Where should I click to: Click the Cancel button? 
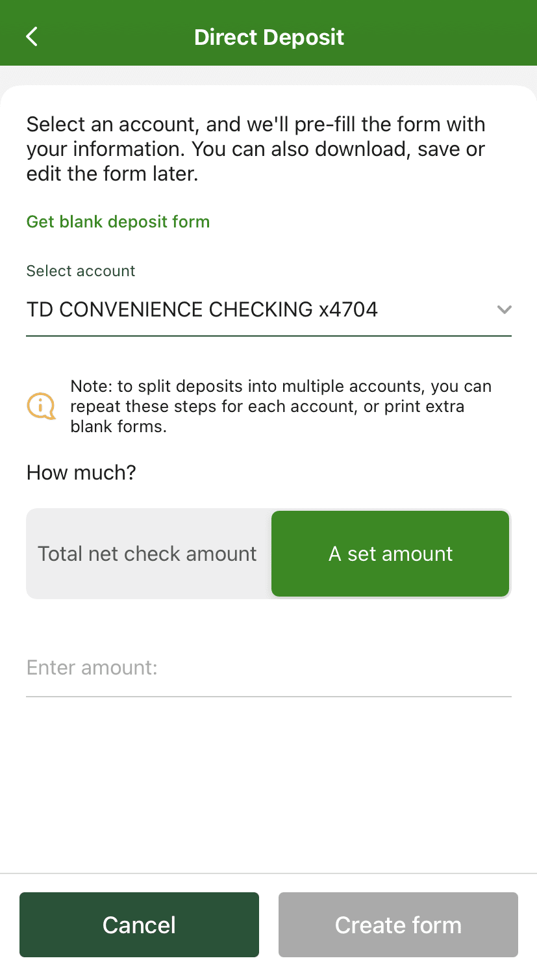click(x=139, y=925)
